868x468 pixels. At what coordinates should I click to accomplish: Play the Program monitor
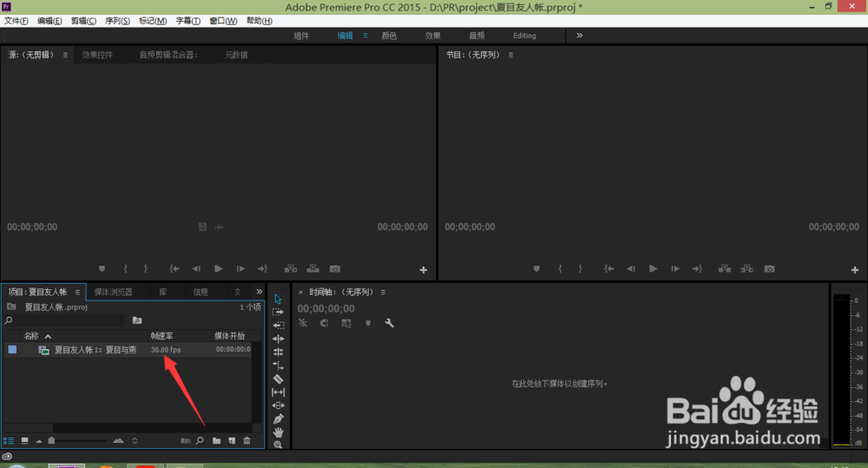[654, 268]
